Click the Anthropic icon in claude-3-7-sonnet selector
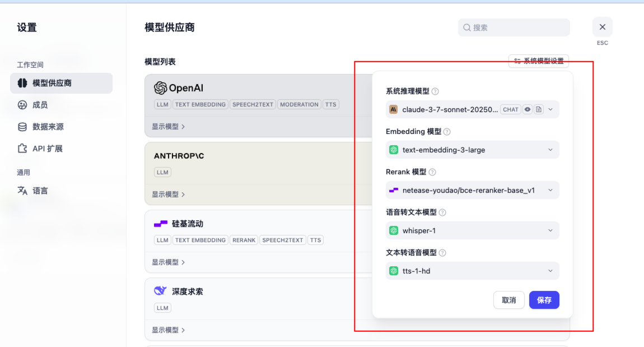The image size is (644, 347). click(394, 109)
